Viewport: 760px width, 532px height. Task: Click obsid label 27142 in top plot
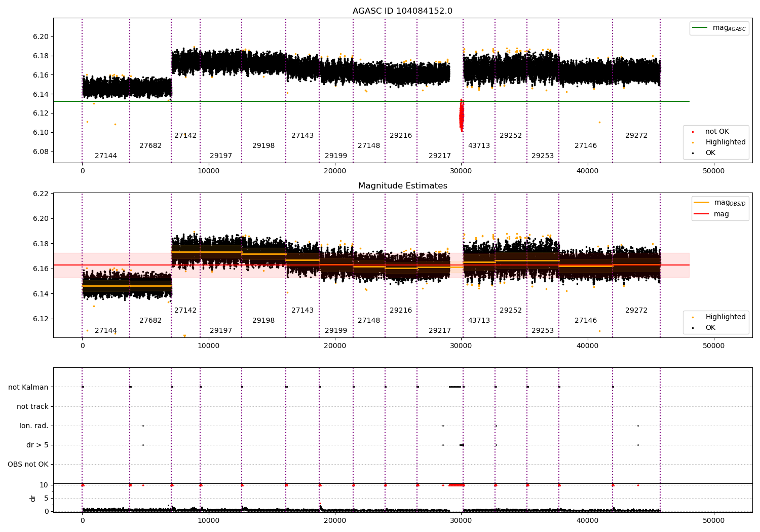point(185,136)
